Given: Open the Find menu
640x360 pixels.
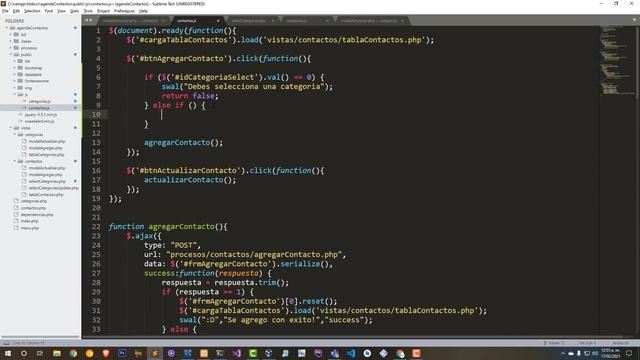Looking at the screenshot, I should pyautogui.click(x=49, y=11).
